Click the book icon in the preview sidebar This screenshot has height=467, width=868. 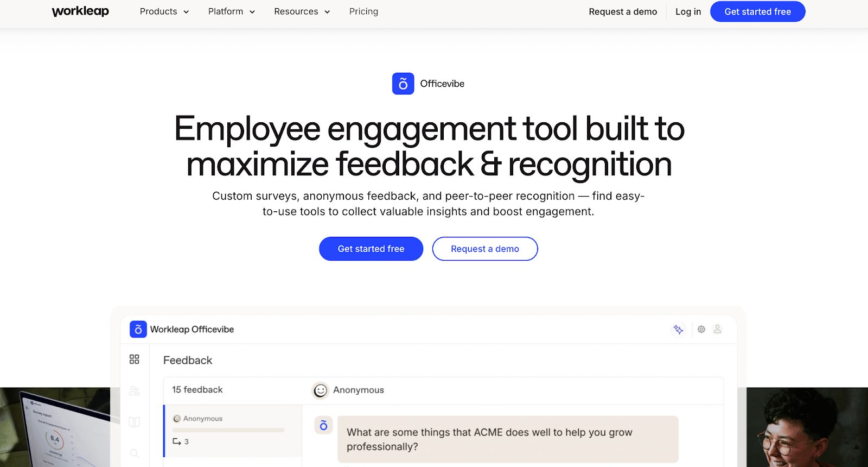(x=135, y=422)
